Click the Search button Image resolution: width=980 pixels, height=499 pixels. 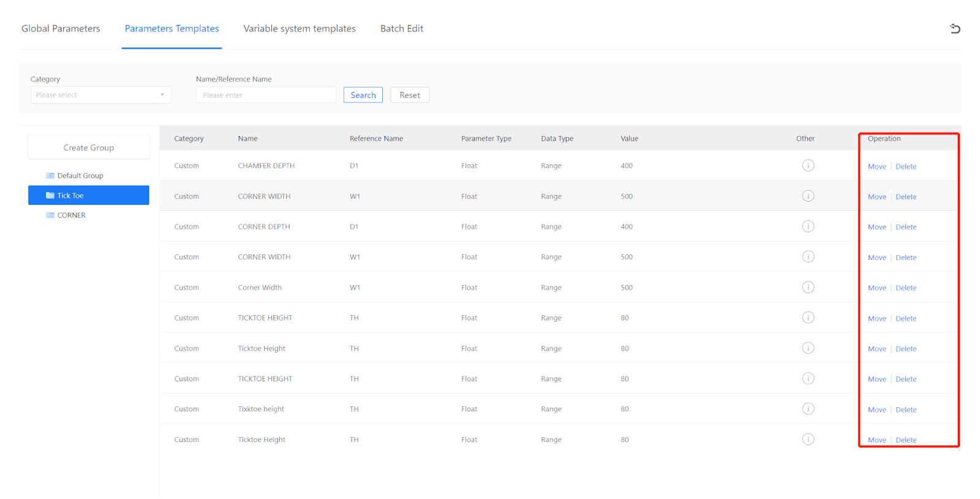coord(363,95)
